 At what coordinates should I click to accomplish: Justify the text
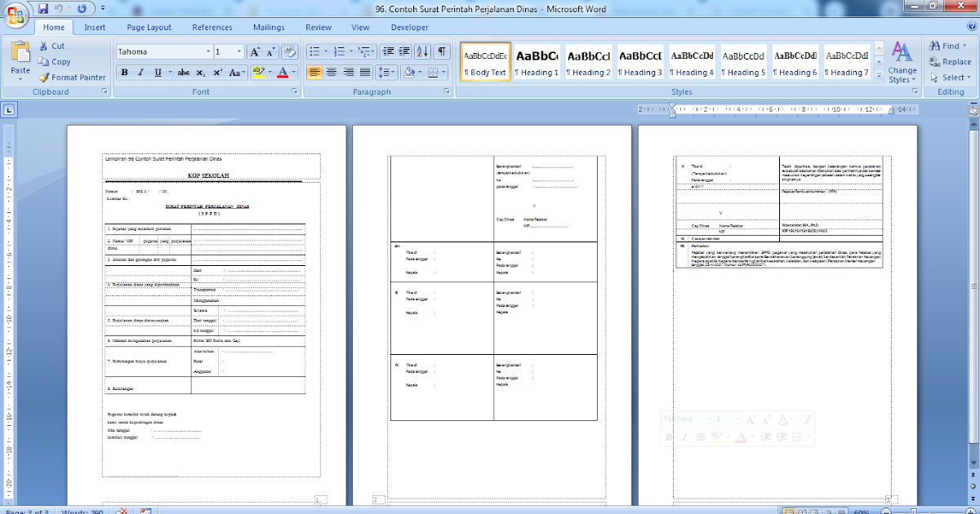point(366,72)
